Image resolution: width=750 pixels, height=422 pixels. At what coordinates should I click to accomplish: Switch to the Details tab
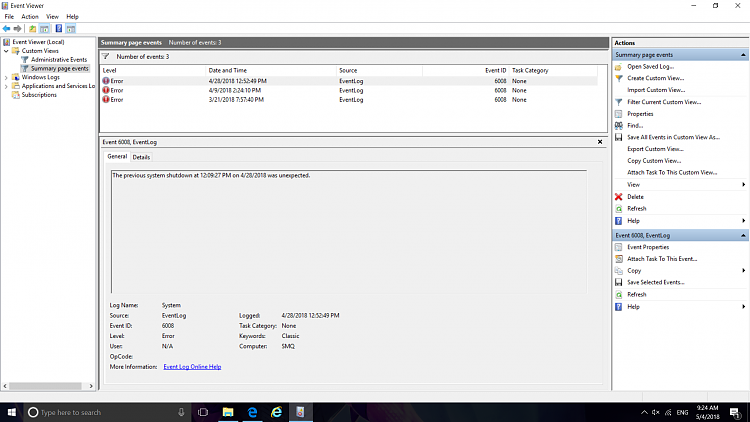tap(141, 157)
